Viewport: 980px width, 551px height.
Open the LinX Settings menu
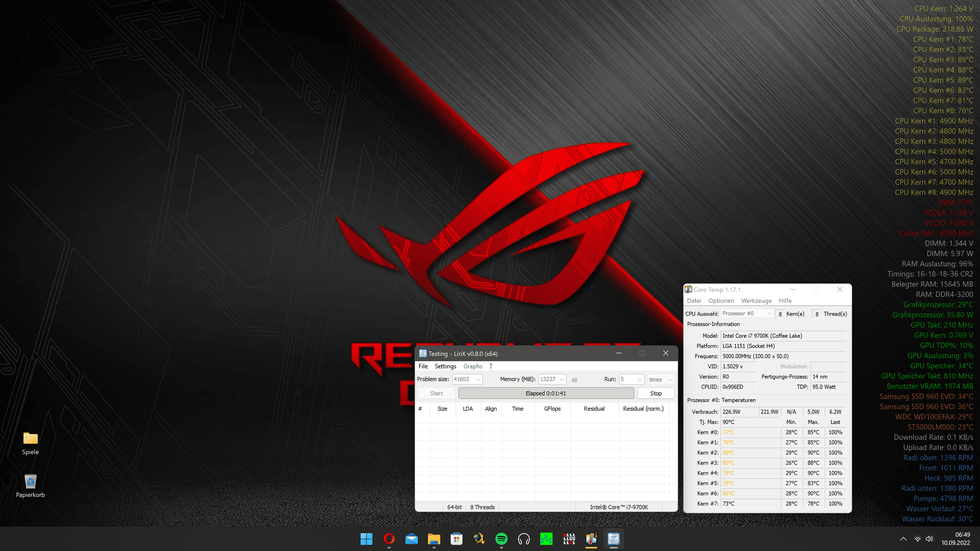[446, 366]
